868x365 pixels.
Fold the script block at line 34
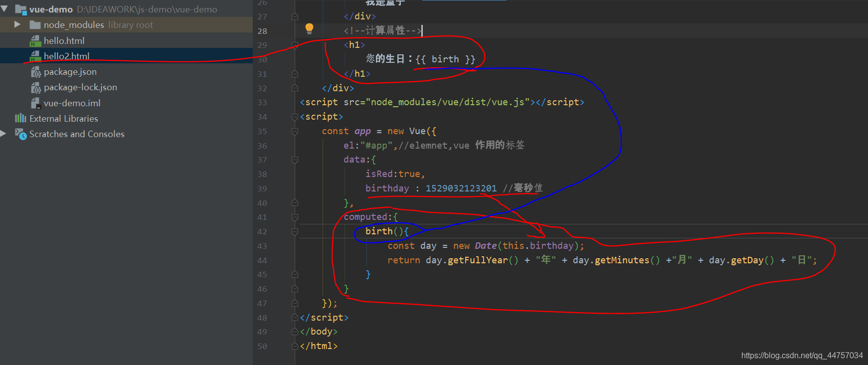tap(295, 117)
